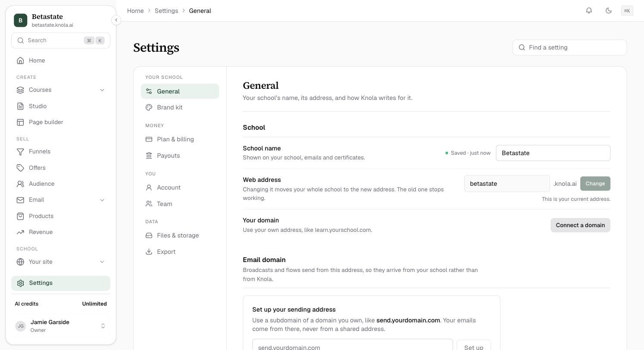Expand the Courses submenu chevron

click(102, 90)
